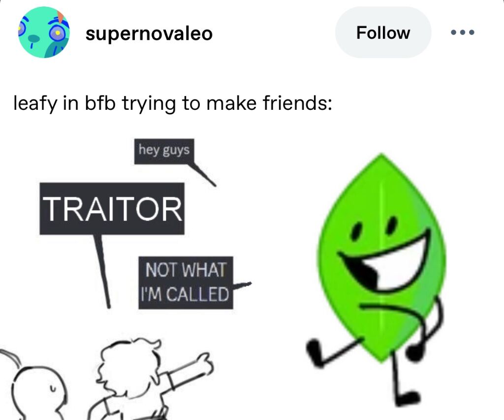Follow the supernovaleo blog

383,32
